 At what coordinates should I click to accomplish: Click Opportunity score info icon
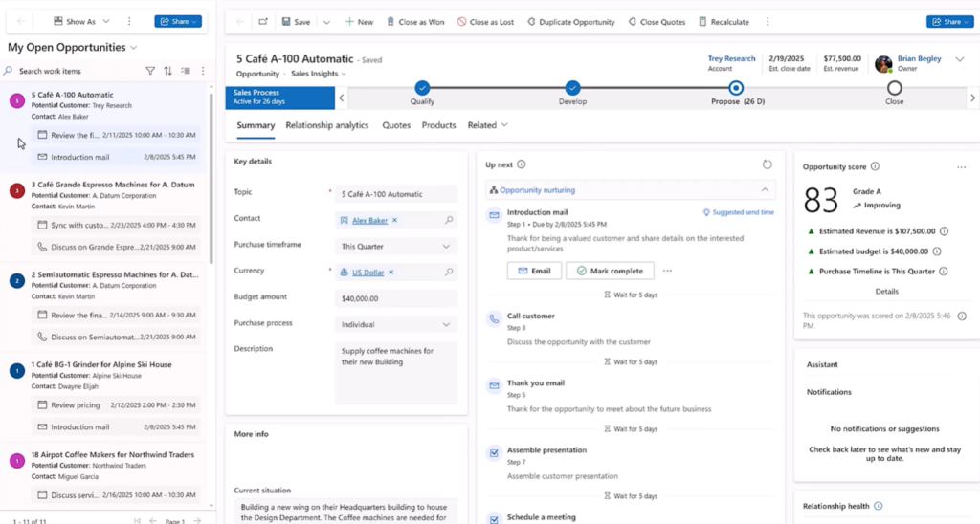875,166
